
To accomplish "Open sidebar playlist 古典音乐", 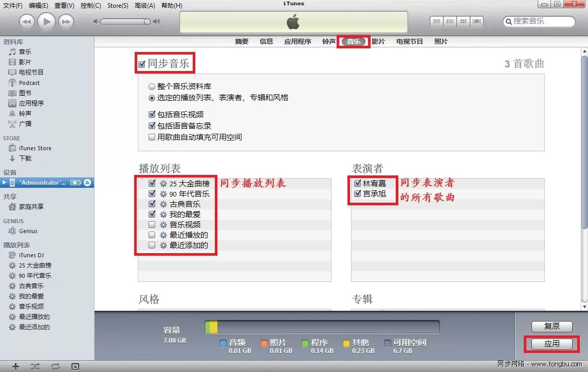I will click(31, 286).
